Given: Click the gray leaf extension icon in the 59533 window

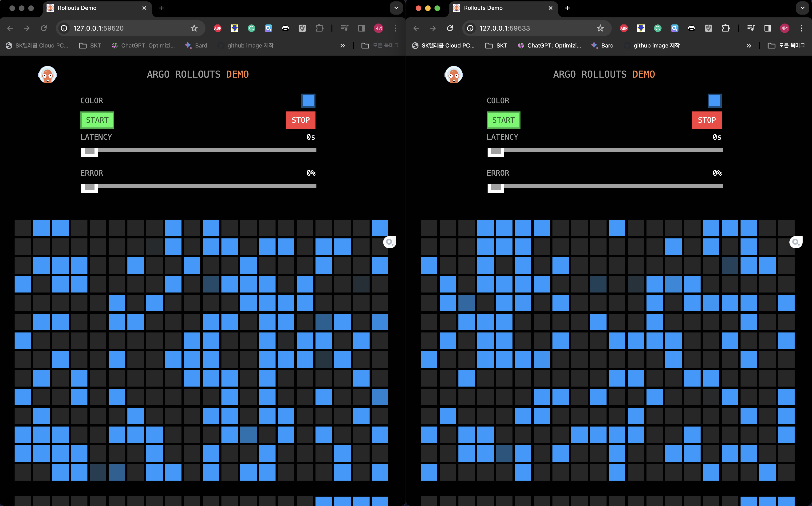Looking at the screenshot, I should click(x=708, y=28).
